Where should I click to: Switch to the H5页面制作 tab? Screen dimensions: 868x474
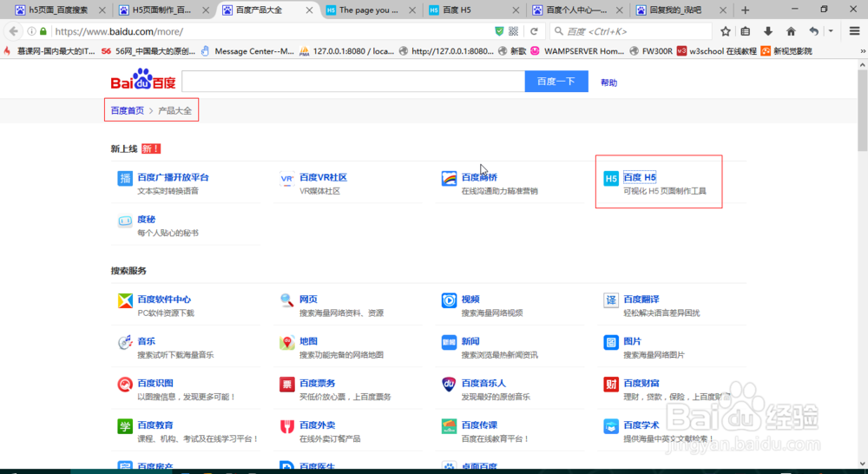tap(162, 10)
